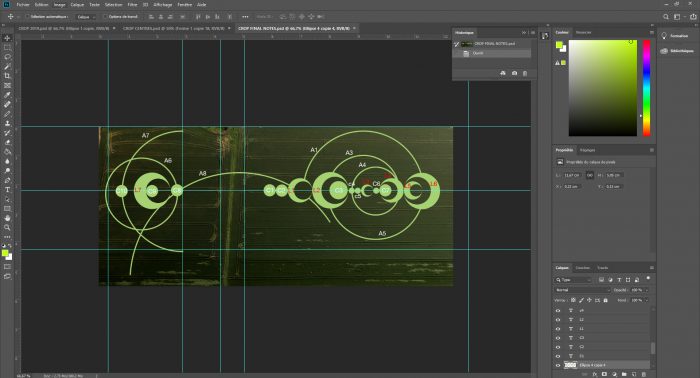Select the Lasso tool in the toolbar
Screen dimensions: 700x378
coord(7,57)
